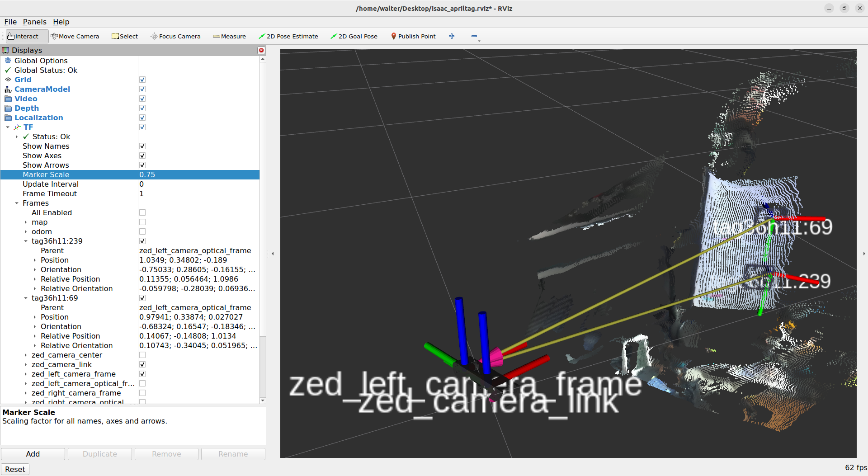Activate the Focus Camera tool
This screenshot has height=476, width=868.
(175, 36)
